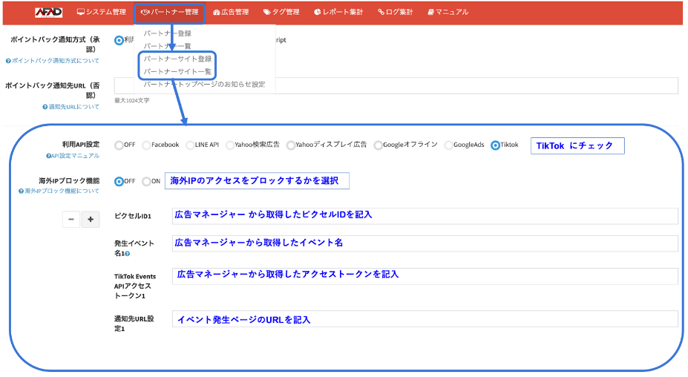Click the AFAD logo
The image size is (688, 377).
click(48, 12)
